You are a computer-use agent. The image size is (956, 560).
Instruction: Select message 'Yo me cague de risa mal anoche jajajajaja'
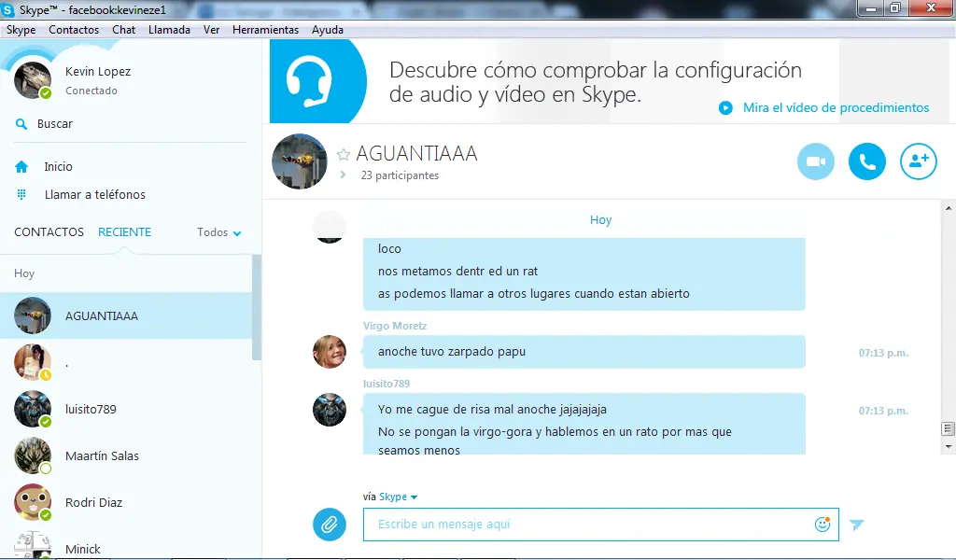pyautogui.click(x=492, y=410)
